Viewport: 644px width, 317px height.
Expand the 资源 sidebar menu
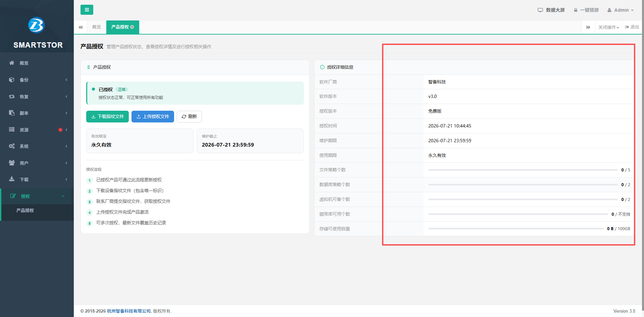point(66,129)
